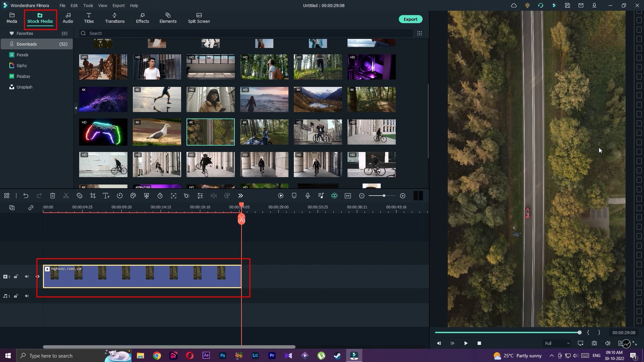Click the Zoom to Fit Timeline icon

(348, 196)
